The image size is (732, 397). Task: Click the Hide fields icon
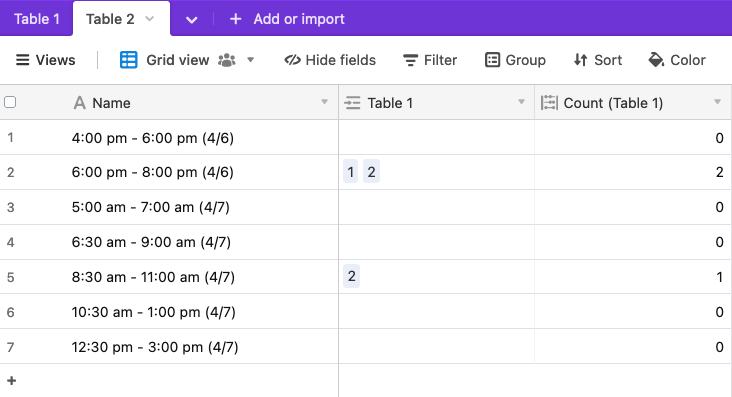click(293, 60)
